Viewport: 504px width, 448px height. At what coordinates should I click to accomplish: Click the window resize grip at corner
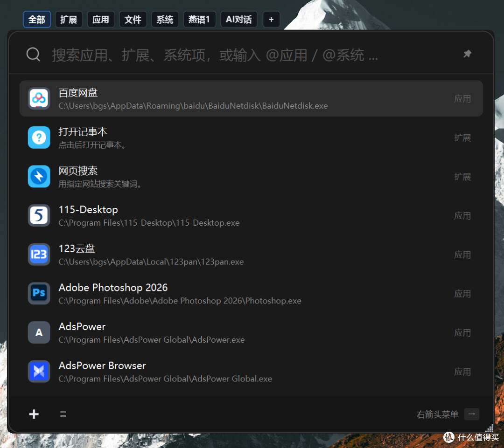[x=490, y=428]
